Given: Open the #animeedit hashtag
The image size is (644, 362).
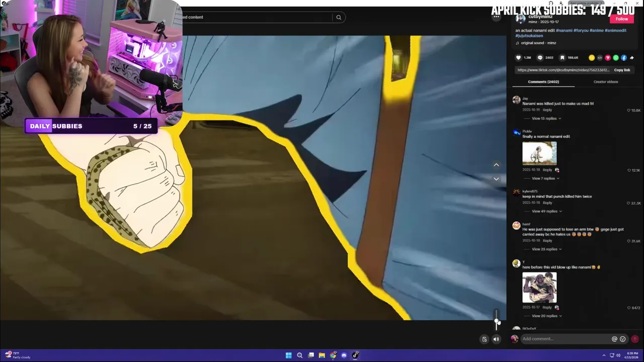Looking at the screenshot, I should [x=616, y=31].
